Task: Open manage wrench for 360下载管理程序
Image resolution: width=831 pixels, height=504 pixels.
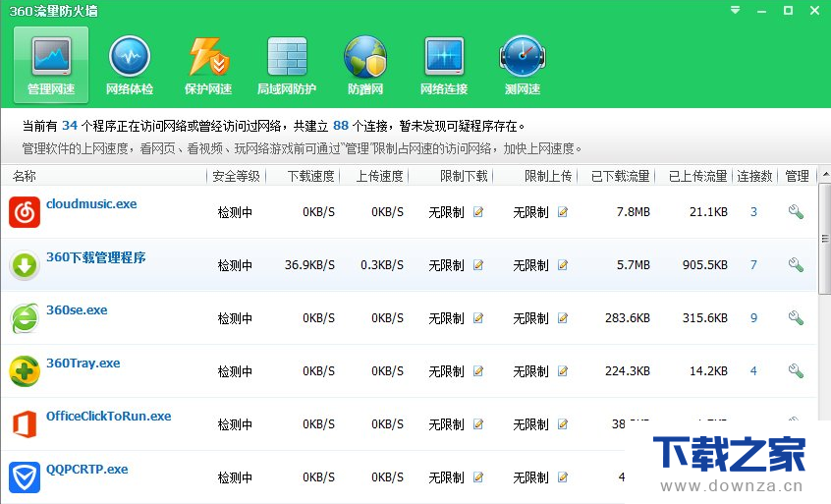Action: point(796,265)
